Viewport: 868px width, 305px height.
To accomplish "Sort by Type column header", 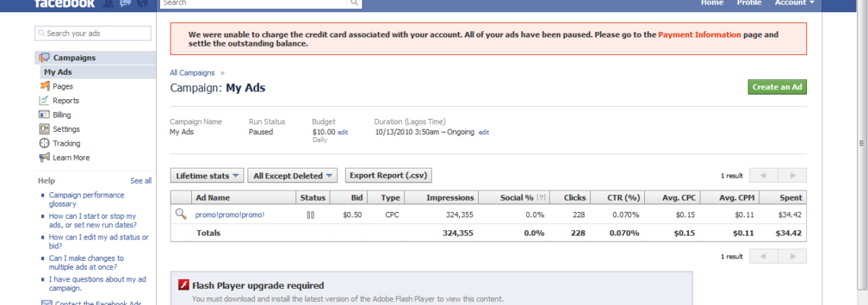I will (386, 197).
